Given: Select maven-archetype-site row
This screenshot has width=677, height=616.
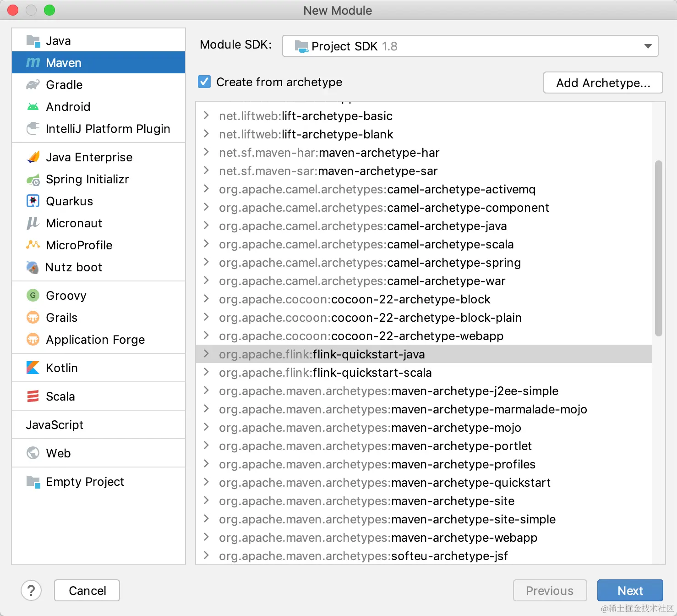Looking at the screenshot, I should (424, 501).
